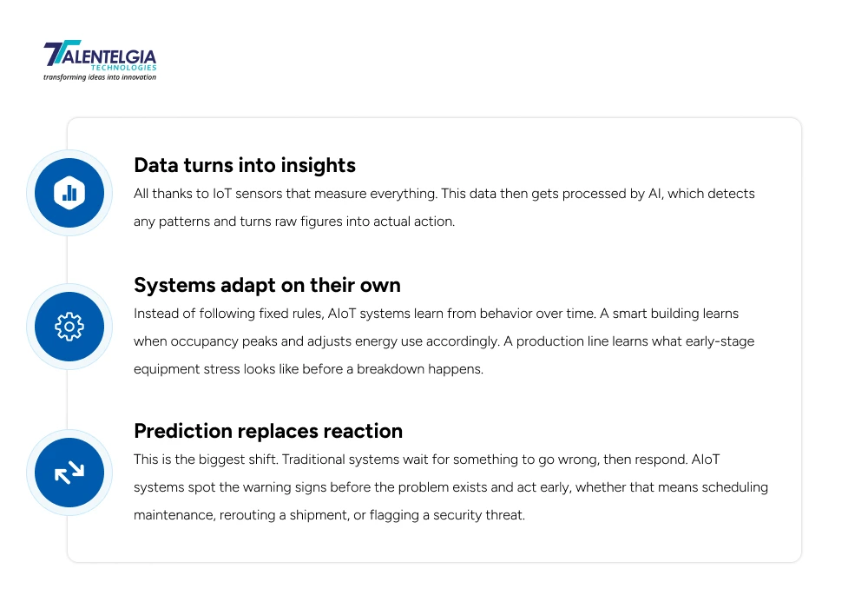The width and height of the screenshot is (868, 602).
Task: Click the phrase 'flagging a security threat'
Action: [447, 515]
